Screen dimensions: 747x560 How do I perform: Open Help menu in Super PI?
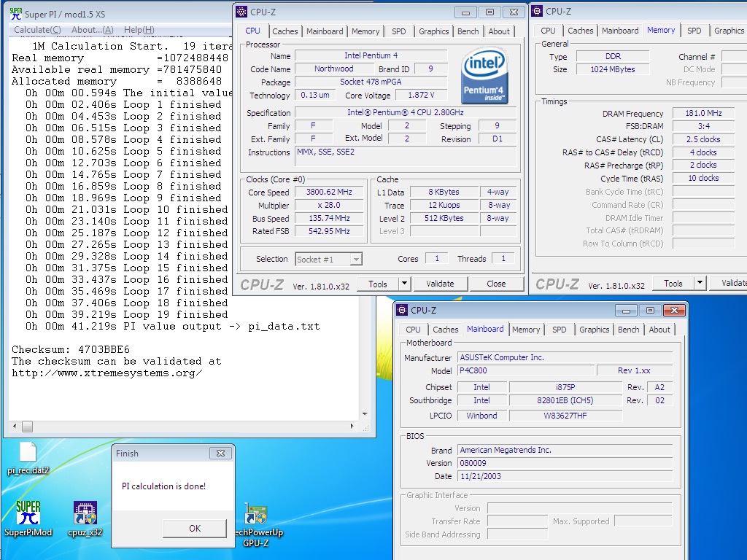pyautogui.click(x=139, y=29)
